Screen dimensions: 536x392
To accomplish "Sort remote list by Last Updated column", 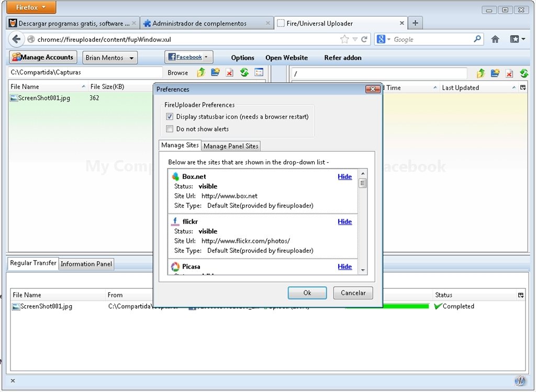I will tap(478, 87).
